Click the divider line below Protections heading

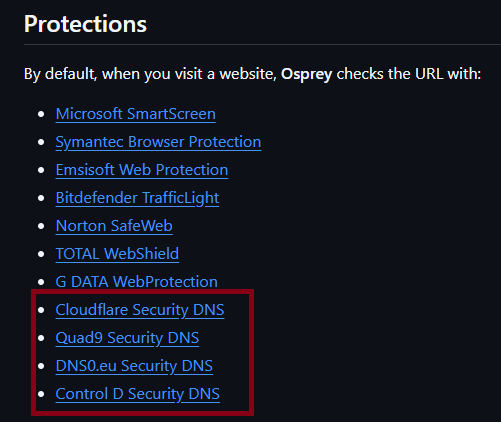(x=262, y=44)
